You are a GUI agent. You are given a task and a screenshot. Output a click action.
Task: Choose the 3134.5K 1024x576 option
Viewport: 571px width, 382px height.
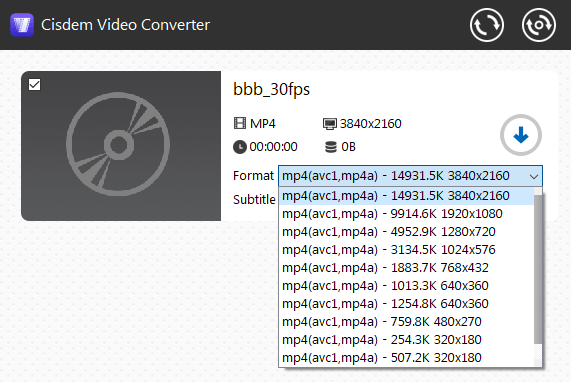[x=406, y=250]
